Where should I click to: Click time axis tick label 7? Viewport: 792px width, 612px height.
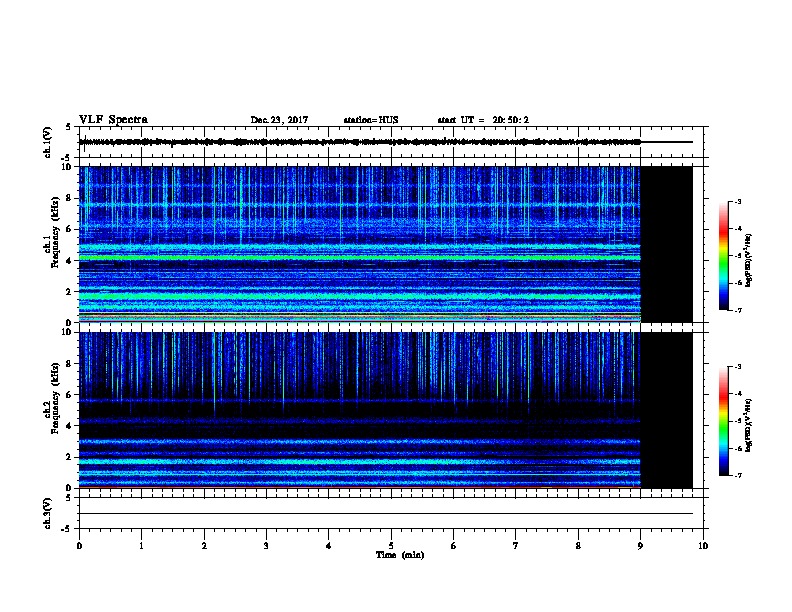[516, 546]
